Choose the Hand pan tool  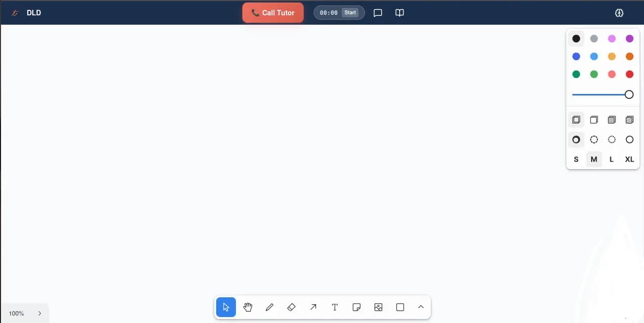coord(248,307)
